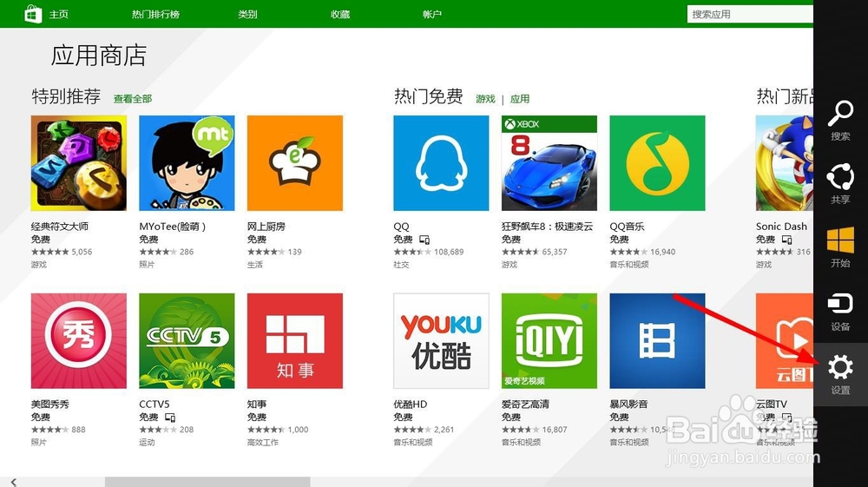The height and width of the screenshot is (487, 868).
Task: Open the QQ音乐 app tile
Action: point(657,162)
